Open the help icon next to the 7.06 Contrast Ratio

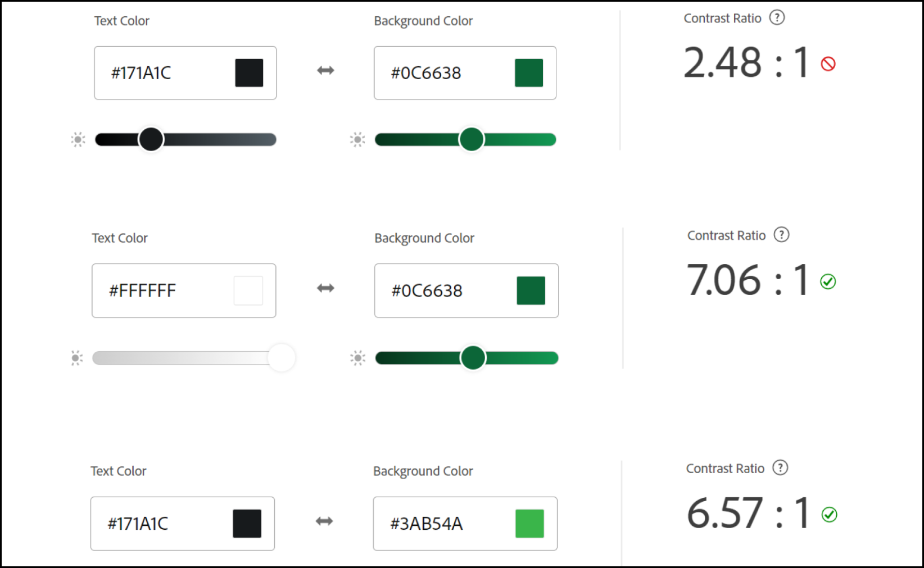point(781,234)
